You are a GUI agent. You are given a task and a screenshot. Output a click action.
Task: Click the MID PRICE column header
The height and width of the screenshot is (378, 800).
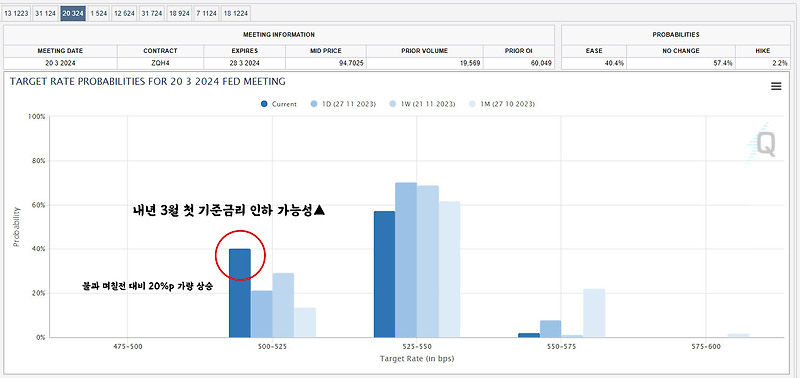326,51
